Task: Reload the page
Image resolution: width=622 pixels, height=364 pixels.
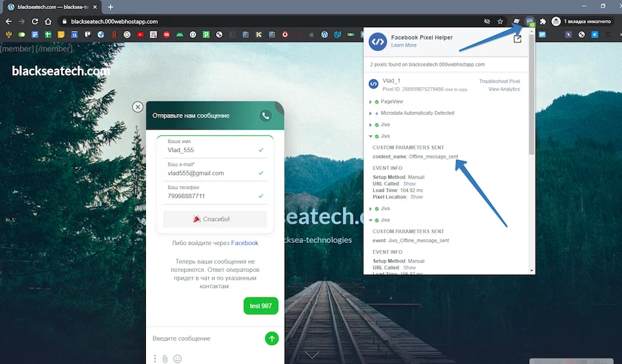Action: (x=35, y=21)
